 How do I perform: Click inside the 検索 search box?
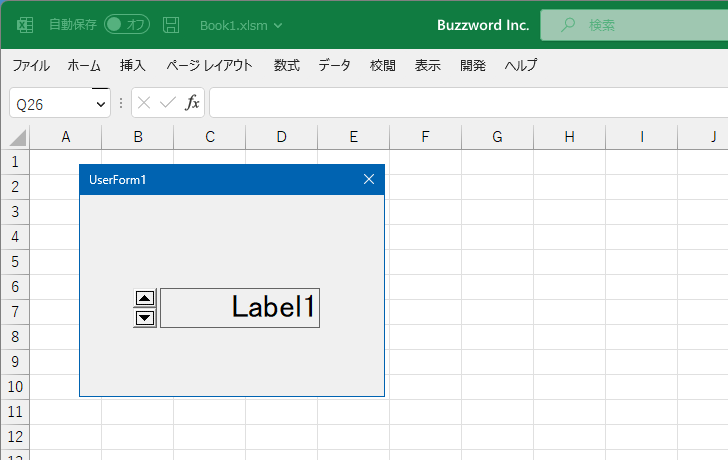point(634,25)
